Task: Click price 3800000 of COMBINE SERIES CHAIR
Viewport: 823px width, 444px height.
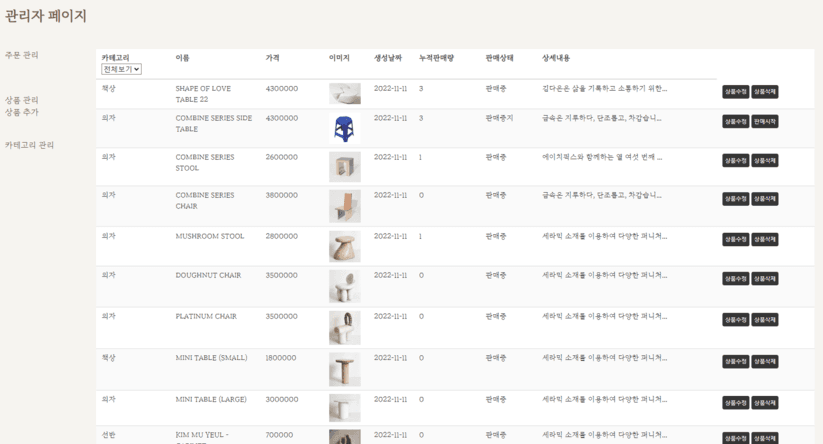Action: pyautogui.click(x=282, y=195)
